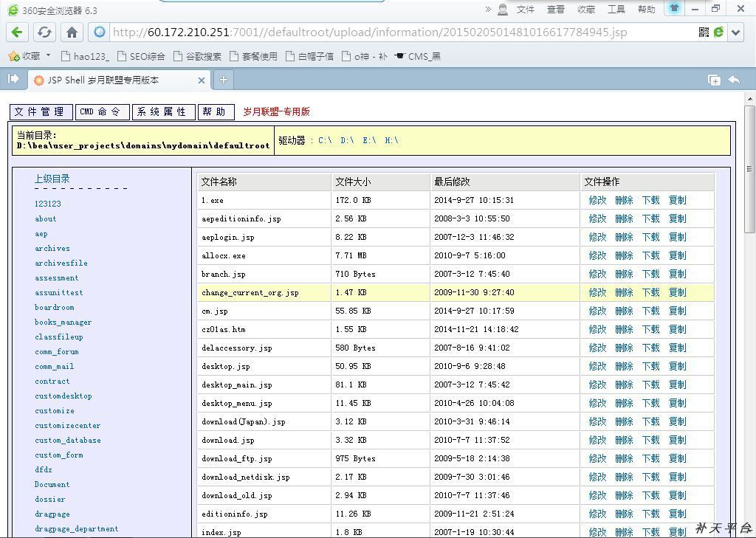The height and width of the screenshot is (538, 756).
Task: Open the 谷歌搜索 bookmark
Action: (198, 56)
